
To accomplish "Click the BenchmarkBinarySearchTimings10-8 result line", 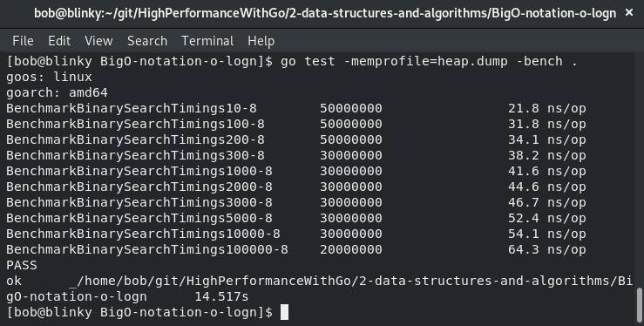I will 296,108.
